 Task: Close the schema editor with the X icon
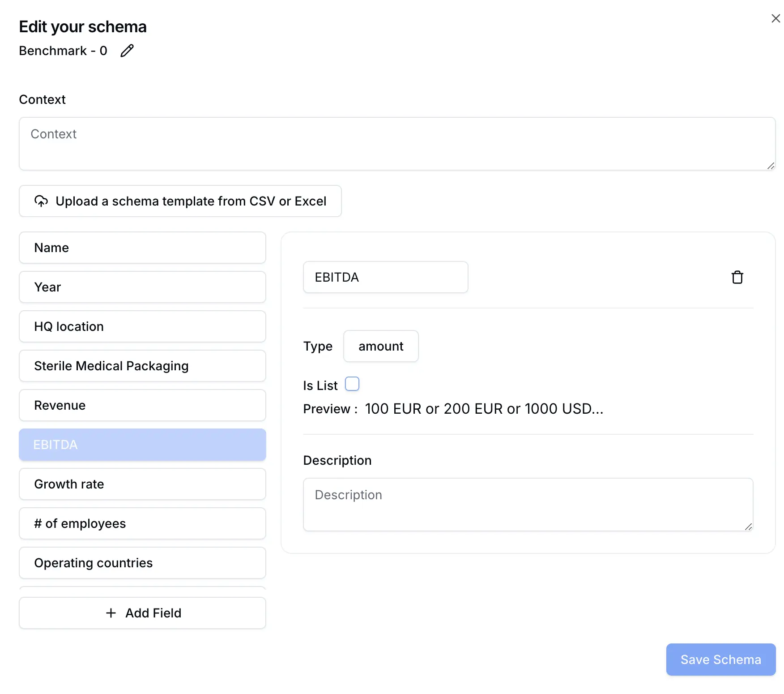(775, 18)
